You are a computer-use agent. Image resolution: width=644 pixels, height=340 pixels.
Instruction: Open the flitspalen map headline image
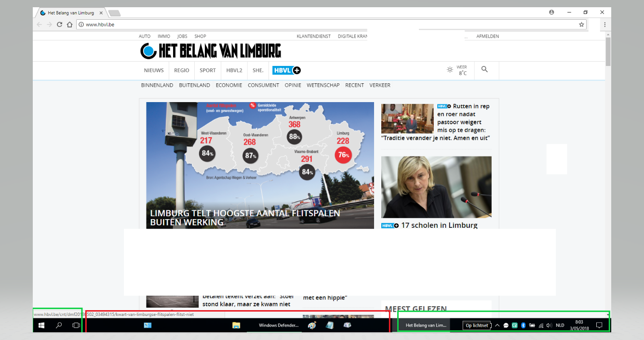tap(260, 165)
